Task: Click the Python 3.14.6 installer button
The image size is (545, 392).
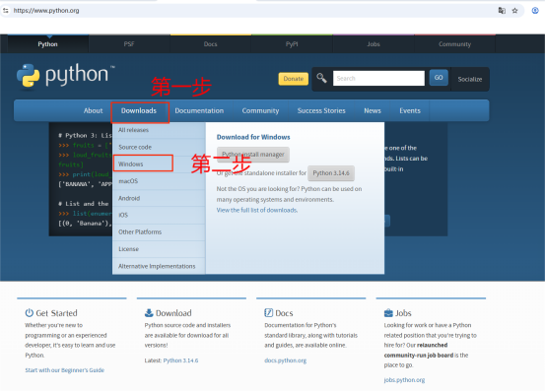Action: 331,173
